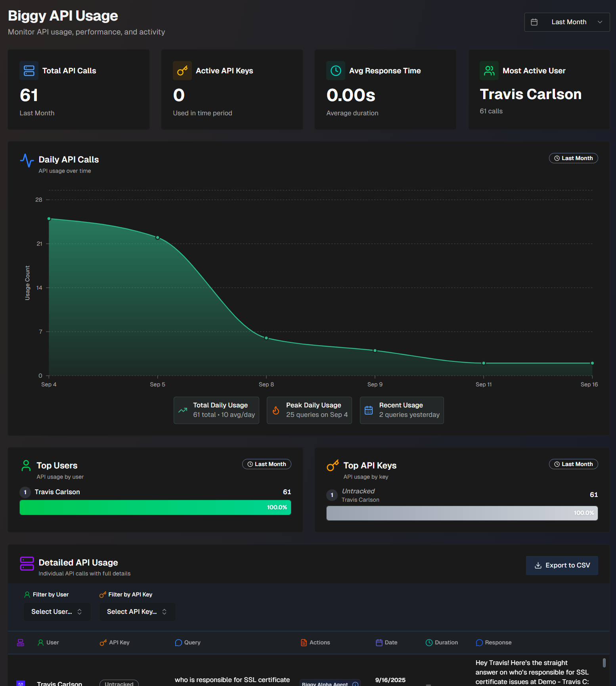Click the calendar icon in date selector
Viewport: 616px width, 686px height.
pos(534,22)
